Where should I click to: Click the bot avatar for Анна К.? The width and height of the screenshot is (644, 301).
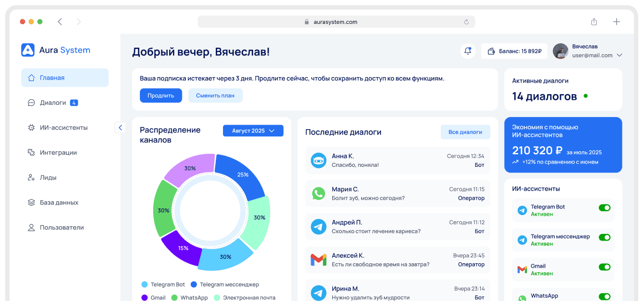[318, 161]
